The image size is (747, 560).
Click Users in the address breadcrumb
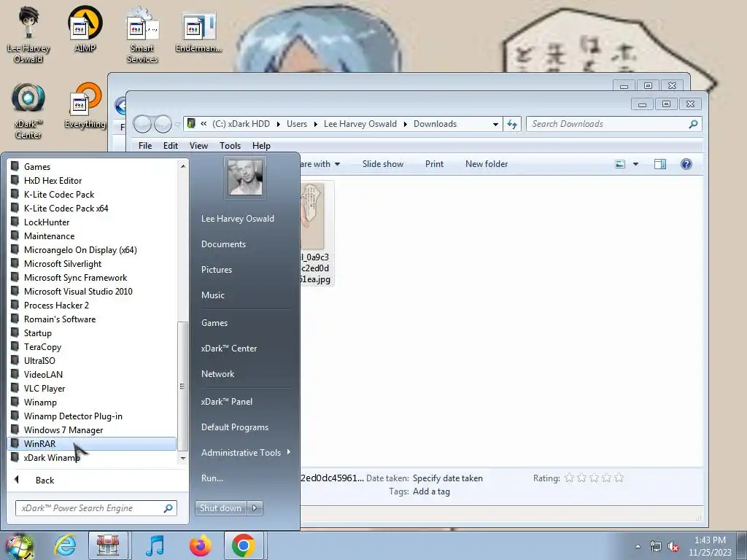click(x=297, y=124)
